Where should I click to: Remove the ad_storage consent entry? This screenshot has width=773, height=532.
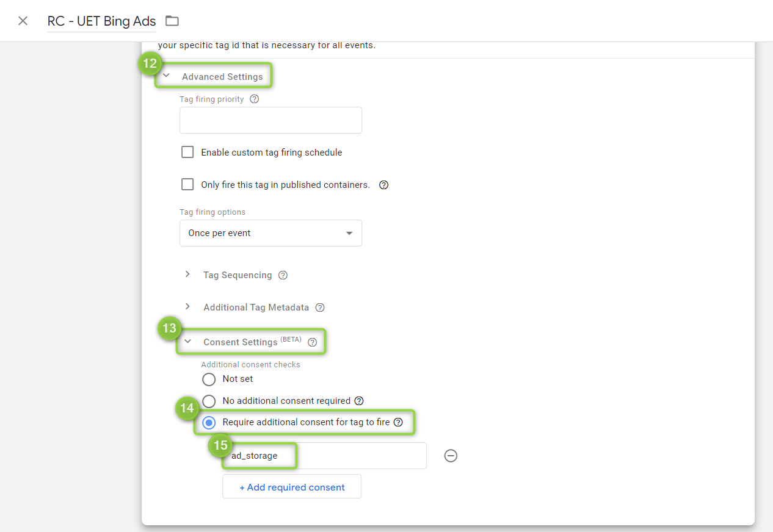point(451,456)
